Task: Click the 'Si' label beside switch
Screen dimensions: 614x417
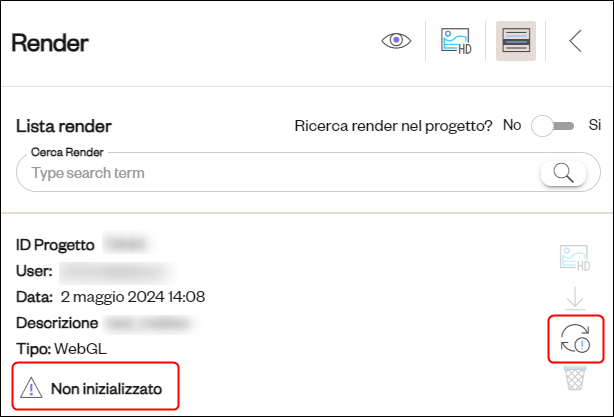Action: tap(595, 125)
